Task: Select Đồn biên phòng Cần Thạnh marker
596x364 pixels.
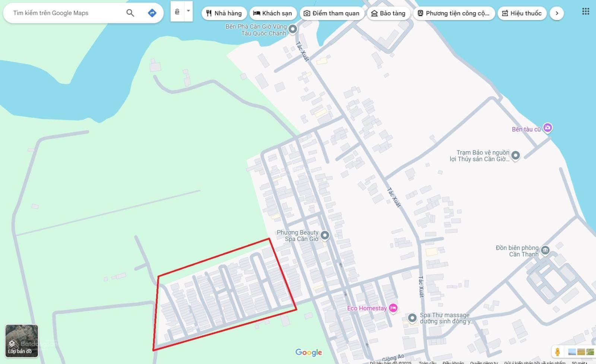Action: pyautogui.click(x=545, y=250)
